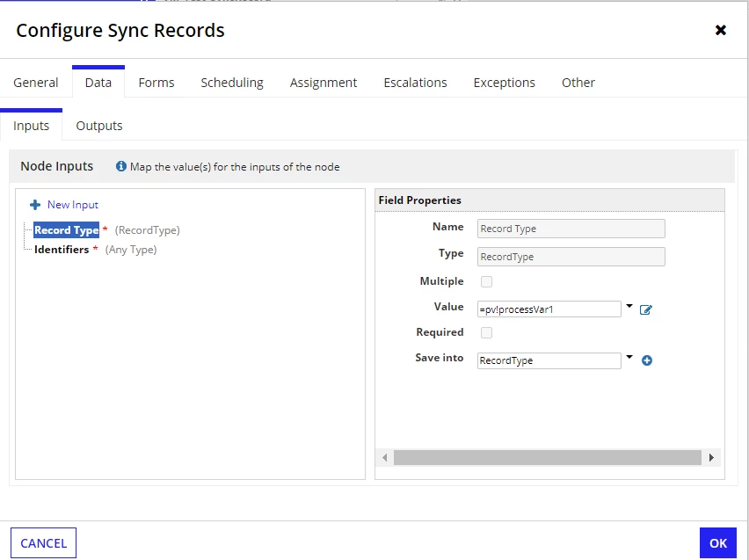Open the Assignment tab
This screenshot has width=749, height=560.
(324, 83)
